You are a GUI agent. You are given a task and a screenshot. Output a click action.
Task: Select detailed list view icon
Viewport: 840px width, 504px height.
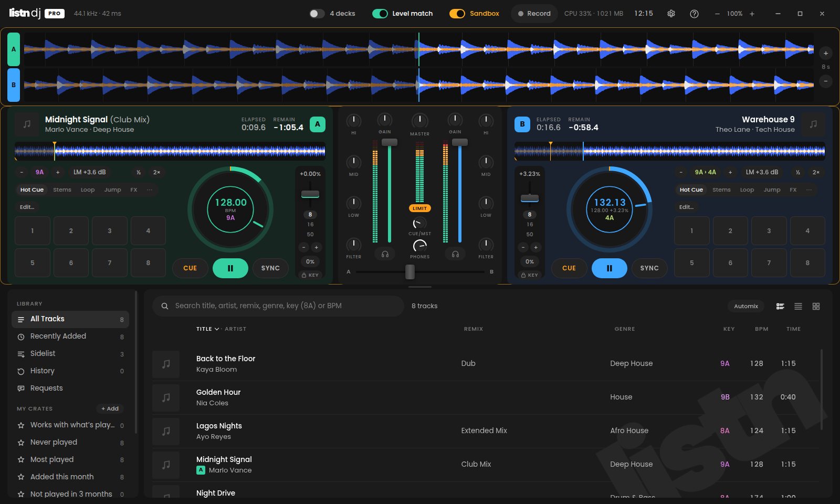click(780, 306)
